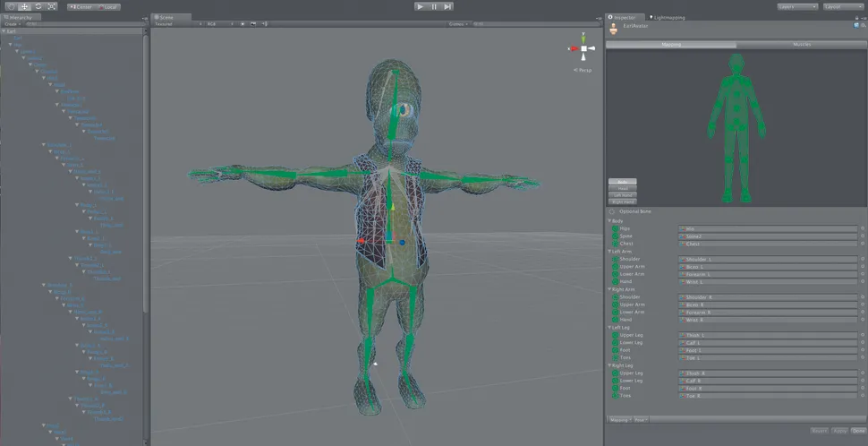This screenshot has height=446, width=868.
Task: Click the Left Hand view button
Action: pyautogui.click(x=621, y=194)
